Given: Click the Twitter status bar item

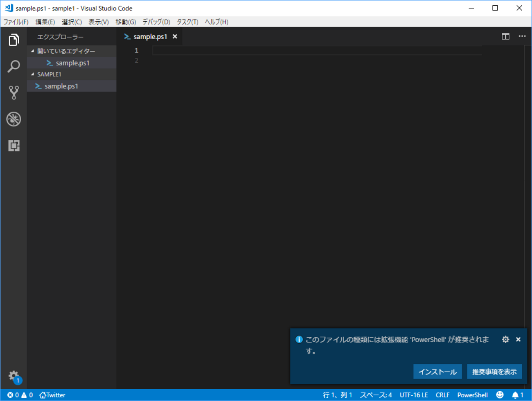Looking at the screenshot, I should tap(52, 395).
